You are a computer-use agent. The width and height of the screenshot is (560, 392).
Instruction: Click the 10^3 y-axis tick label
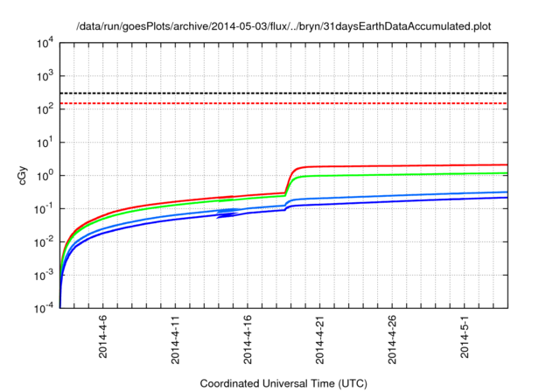45,75
